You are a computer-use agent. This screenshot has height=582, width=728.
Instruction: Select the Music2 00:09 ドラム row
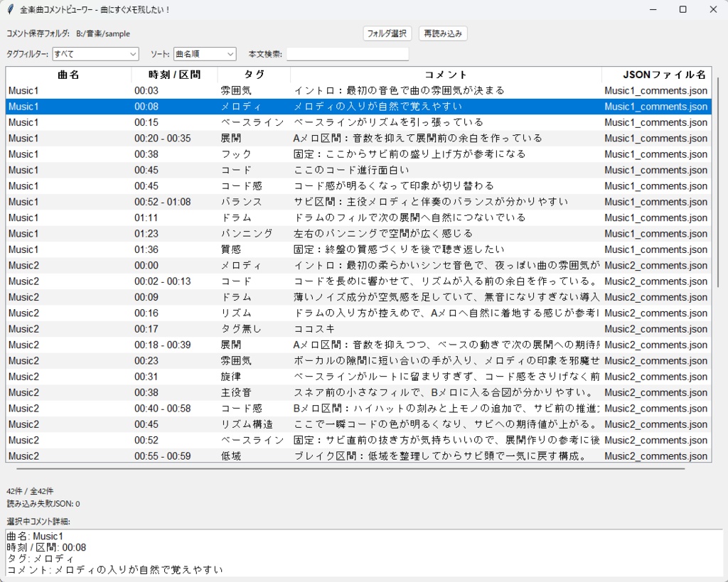[x=358, y=297]
